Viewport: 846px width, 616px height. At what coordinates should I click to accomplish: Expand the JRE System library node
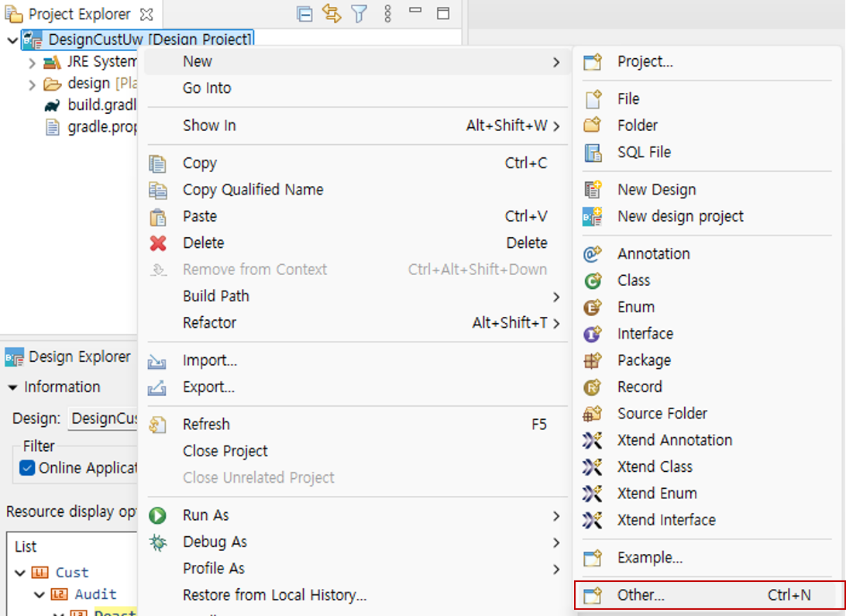(32, 63)
